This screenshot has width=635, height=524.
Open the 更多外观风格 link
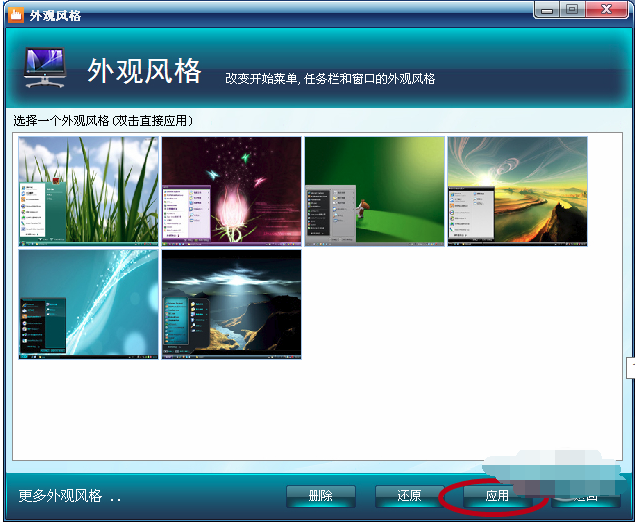[x=70, y=496]
